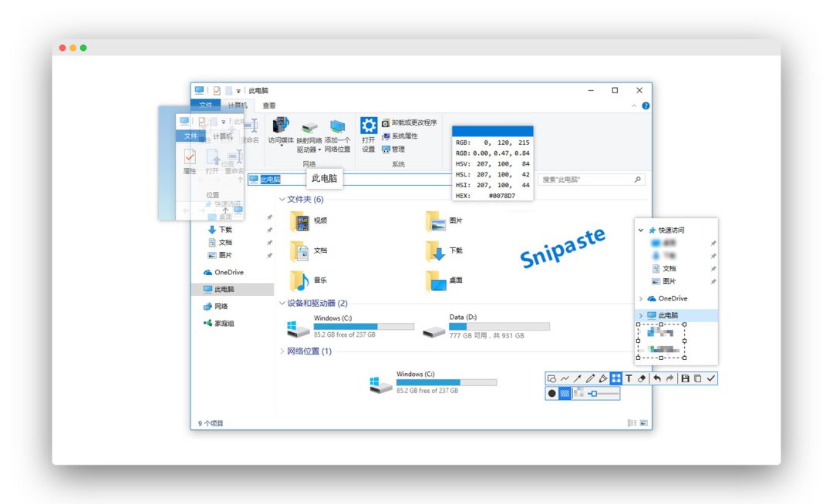
Task: Select the Snipaste rectangle shape tool
Action: pos(551,378)
